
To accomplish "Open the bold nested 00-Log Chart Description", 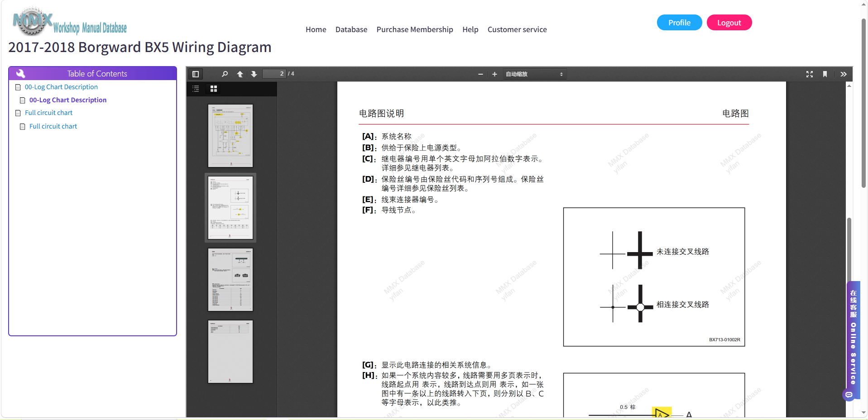I will [68, 100].
